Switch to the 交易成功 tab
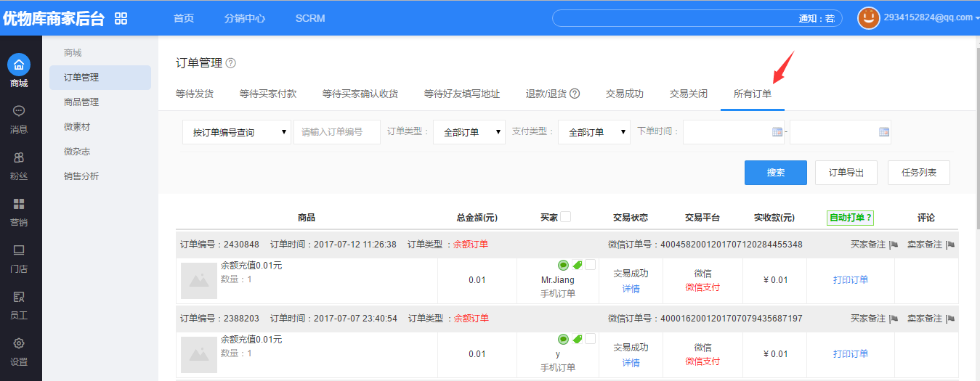Screen dimensions: 980x381 click(624, 94)
